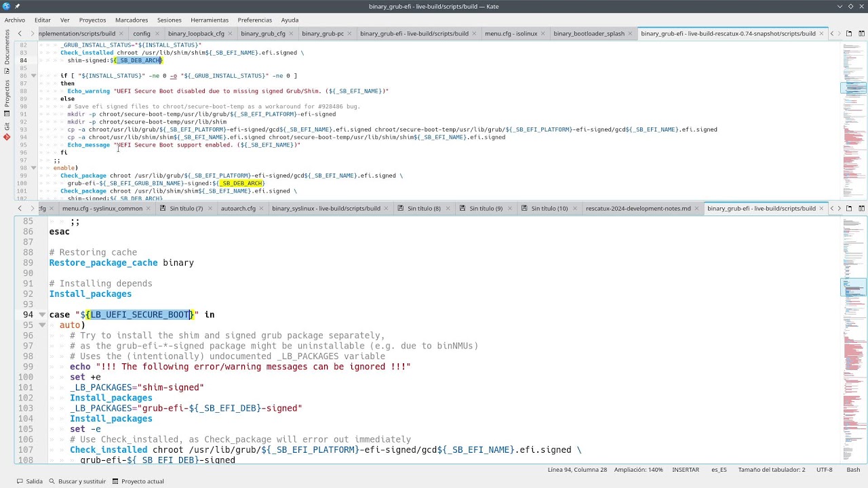Go to previous tab in upper tab bar
The image size is (868, 488).
pyautogui.click(x=20, y=33)
